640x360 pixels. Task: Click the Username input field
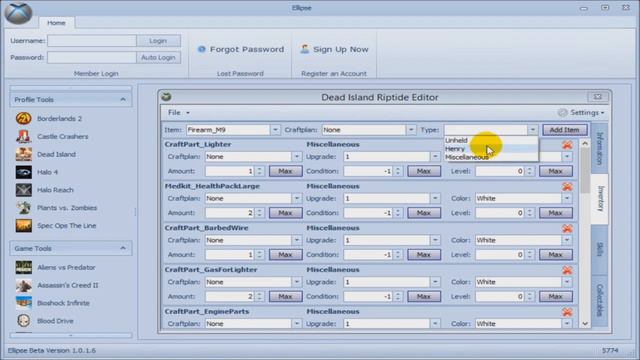pos(92,41)
